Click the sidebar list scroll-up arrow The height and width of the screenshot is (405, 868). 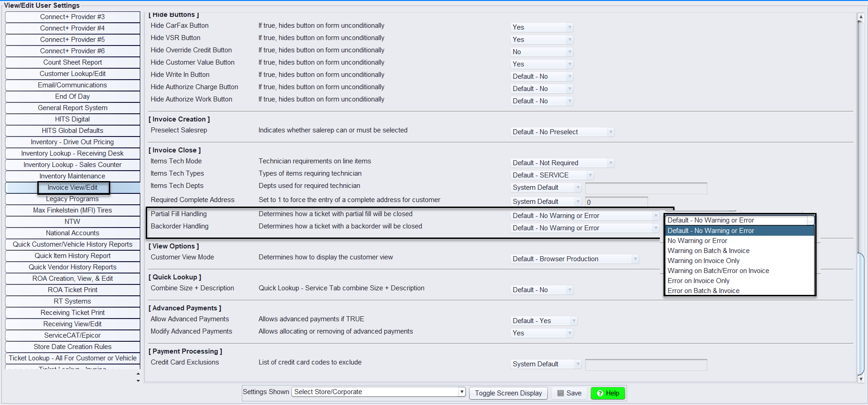138,374
